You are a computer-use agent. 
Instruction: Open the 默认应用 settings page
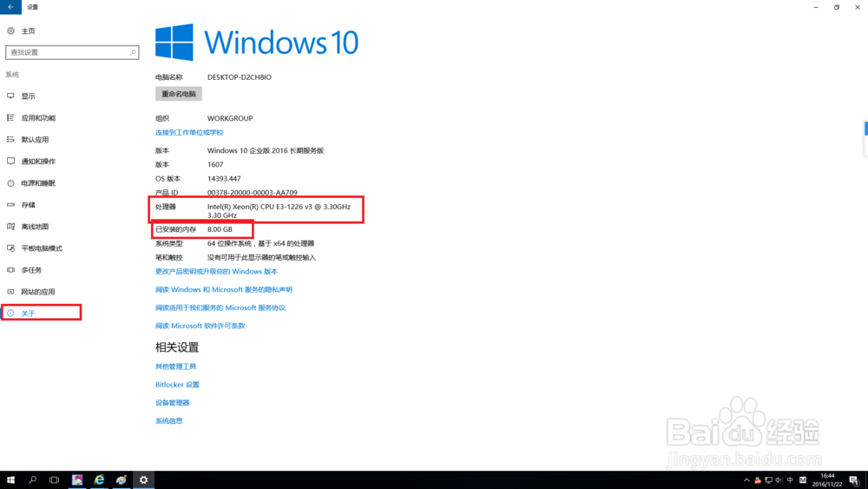tap(35, 140)
